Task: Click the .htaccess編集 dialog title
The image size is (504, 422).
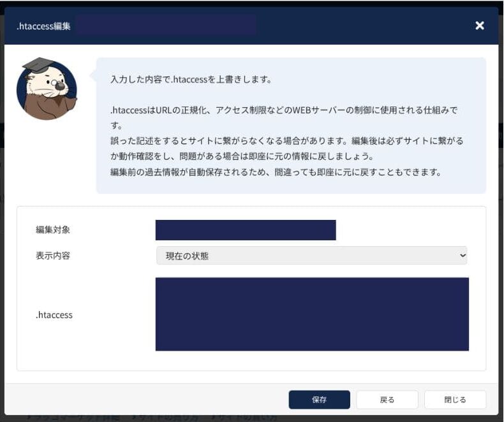Action: 43,26
